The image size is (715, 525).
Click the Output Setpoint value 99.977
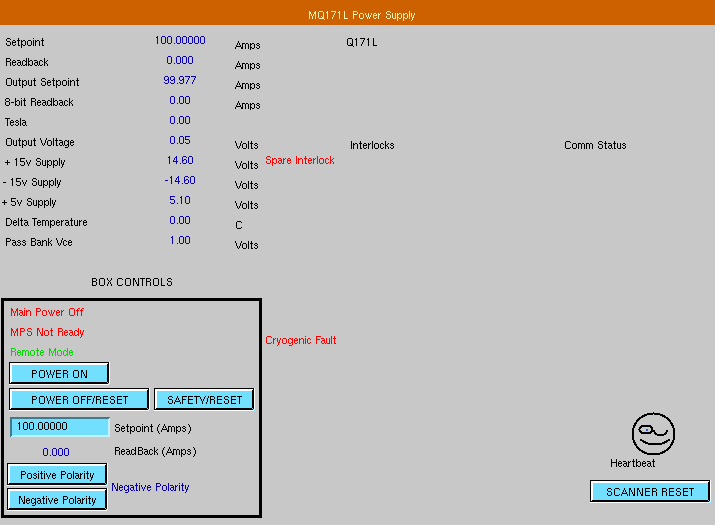coord(180,80)
